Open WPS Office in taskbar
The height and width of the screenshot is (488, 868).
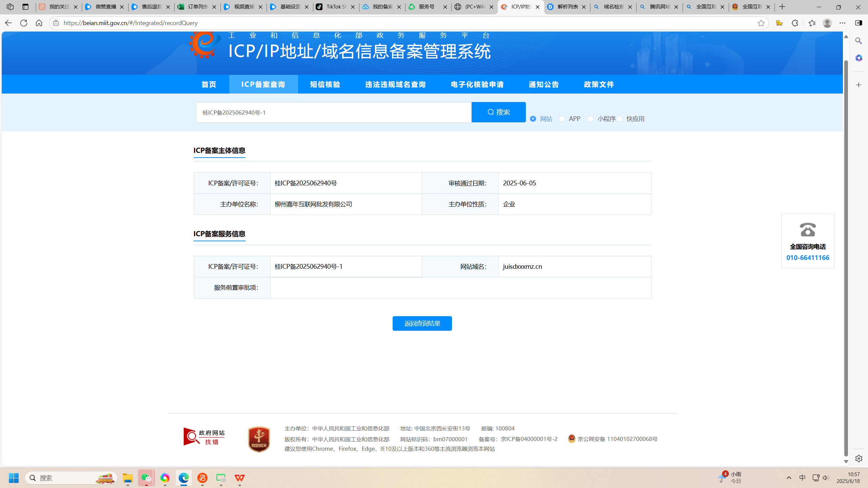[x=239, y=478]
